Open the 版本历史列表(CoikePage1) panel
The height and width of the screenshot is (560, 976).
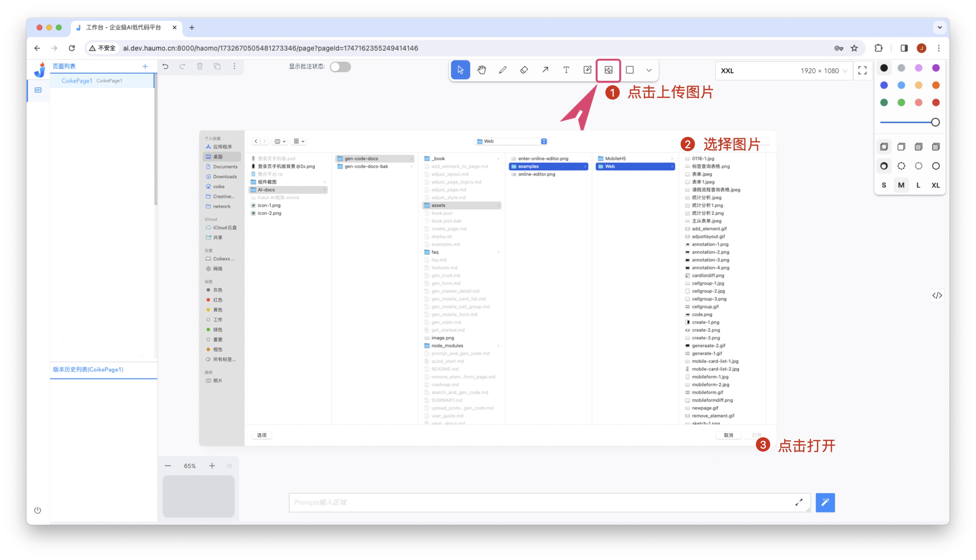(88, 369)
